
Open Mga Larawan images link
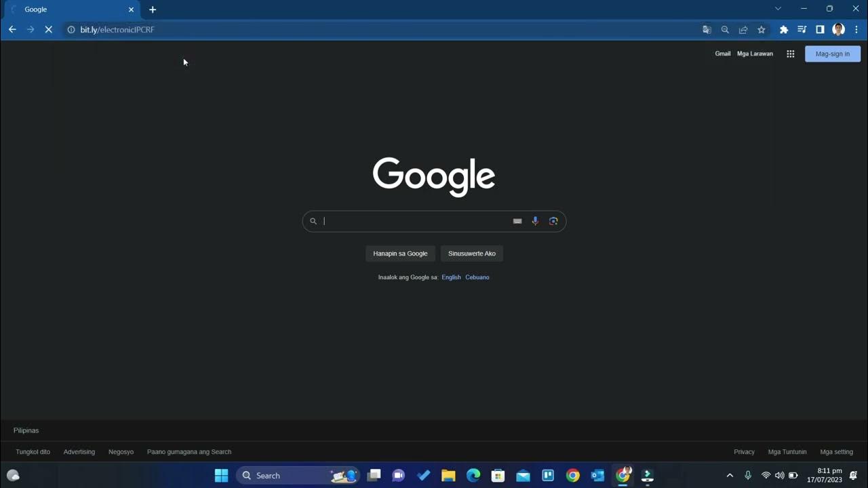[755, 54]
